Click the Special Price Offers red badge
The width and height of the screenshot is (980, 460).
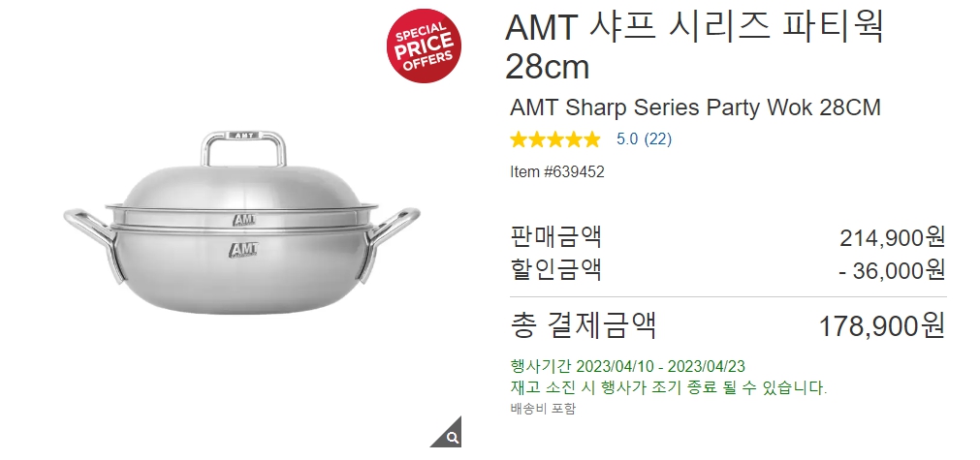424,46
